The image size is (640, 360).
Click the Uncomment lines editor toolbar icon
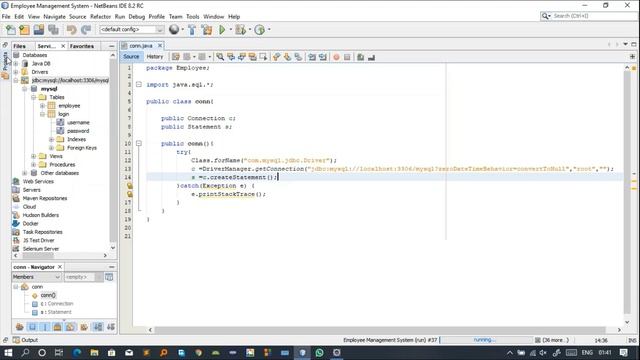tap(371, 57)
